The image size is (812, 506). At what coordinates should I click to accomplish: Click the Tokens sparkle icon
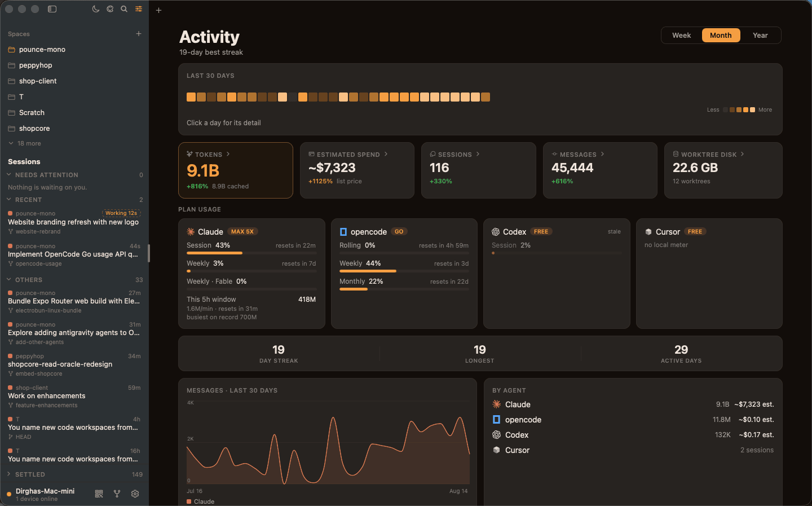190,154
